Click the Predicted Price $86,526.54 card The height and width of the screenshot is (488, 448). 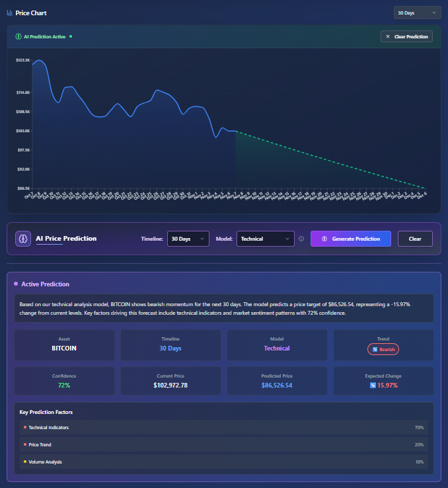(x=277, y=381)
